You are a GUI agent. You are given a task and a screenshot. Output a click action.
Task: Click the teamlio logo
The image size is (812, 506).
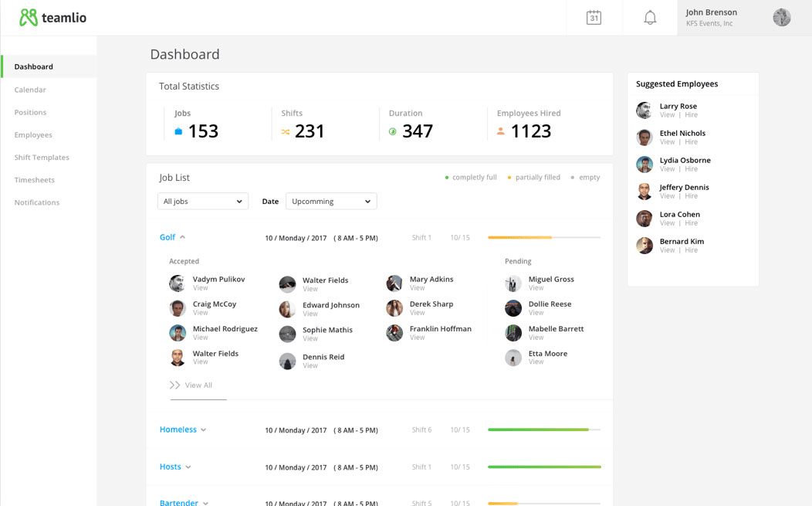pyautogui.click(x=52, y=18)
